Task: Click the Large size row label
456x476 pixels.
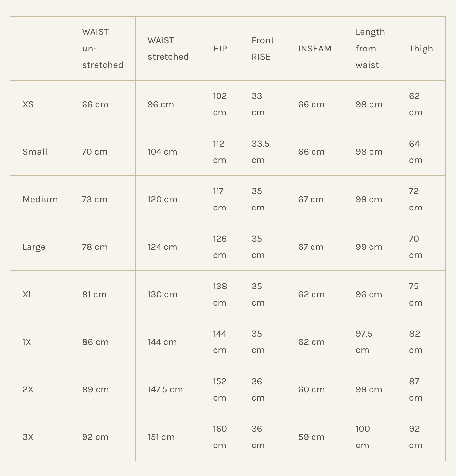Action: (x=34, y=247)
